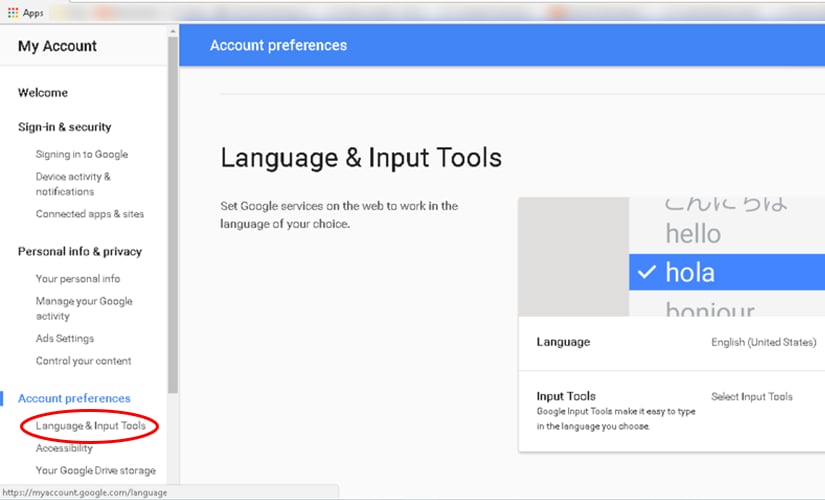The width and height of the screenshot is (825, 500).
Task: Open Ads Settings
Action: coord(65,338)
